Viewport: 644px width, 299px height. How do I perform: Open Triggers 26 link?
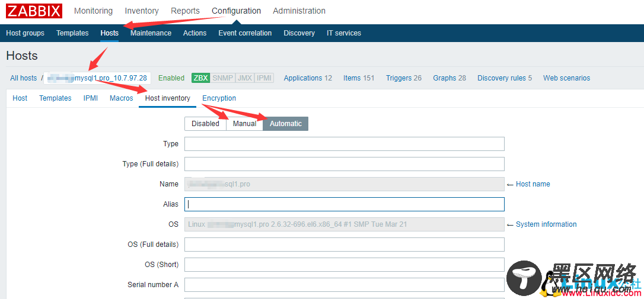403,78
